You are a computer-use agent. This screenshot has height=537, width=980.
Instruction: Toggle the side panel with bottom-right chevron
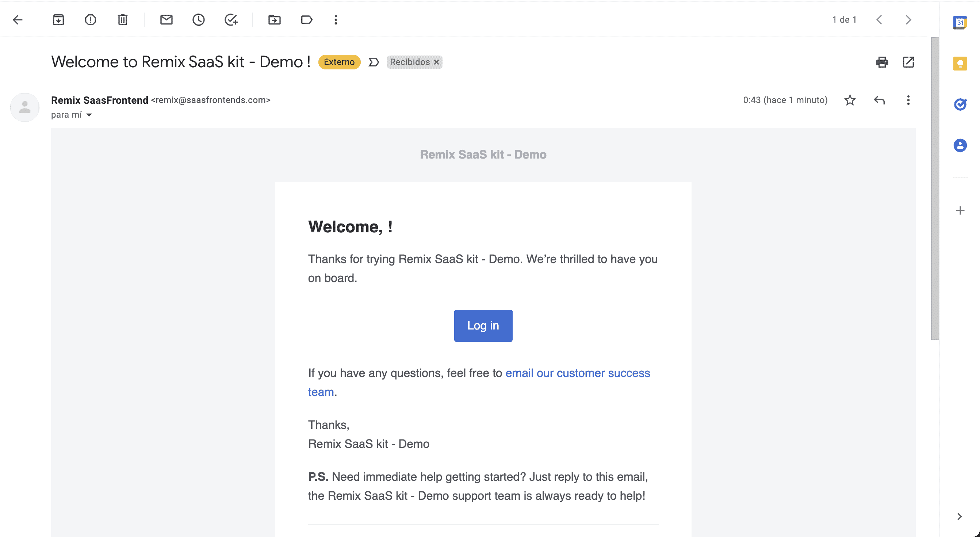pyautogui.click(x=959, y=517)
